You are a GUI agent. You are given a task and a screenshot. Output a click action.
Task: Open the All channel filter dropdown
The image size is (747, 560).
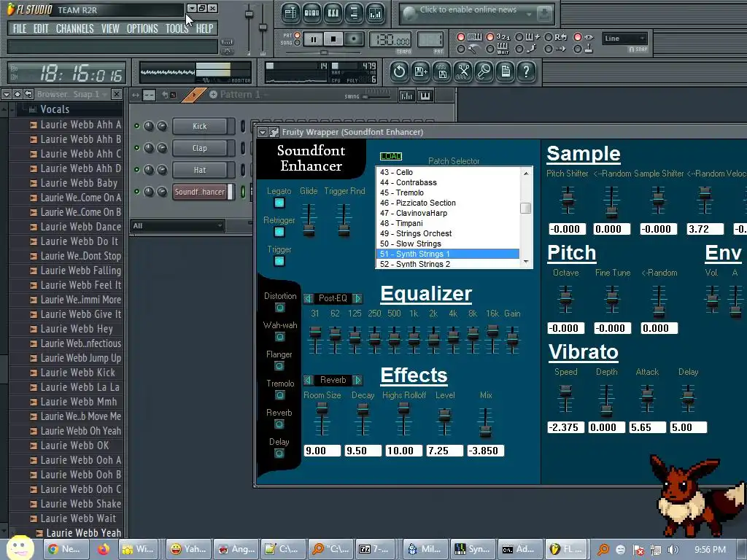[x=178, y=226]
